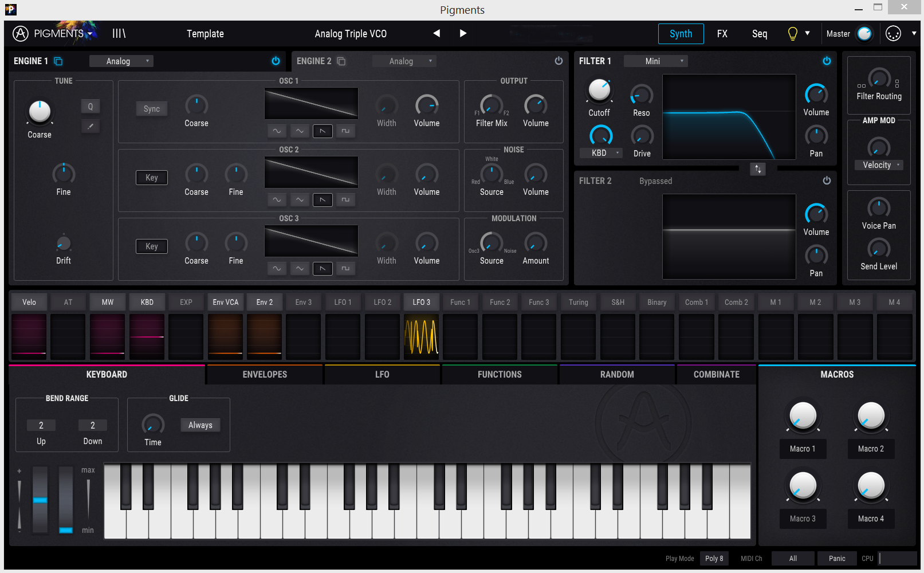The height and width of the screenshot is (573, 924).
Task: Expand the tips lightbulb dropdown arrow
Action: pyautogui.click(x=807, y=33)
